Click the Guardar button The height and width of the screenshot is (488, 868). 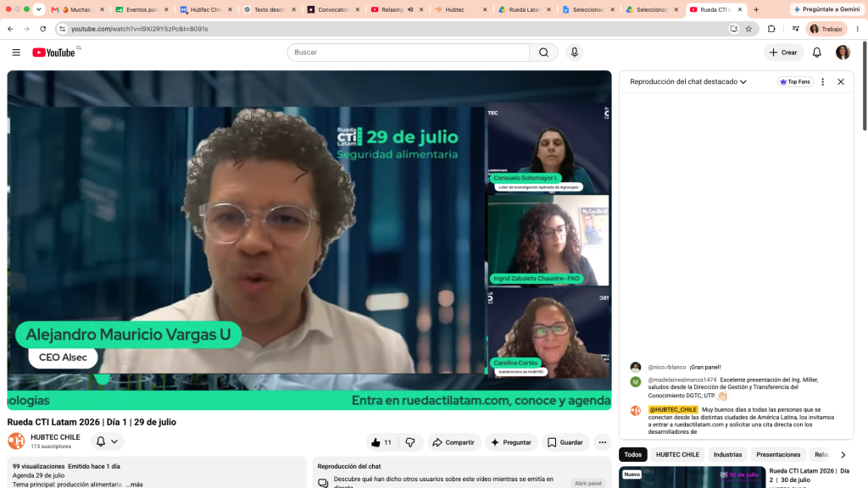click(565, 442)
